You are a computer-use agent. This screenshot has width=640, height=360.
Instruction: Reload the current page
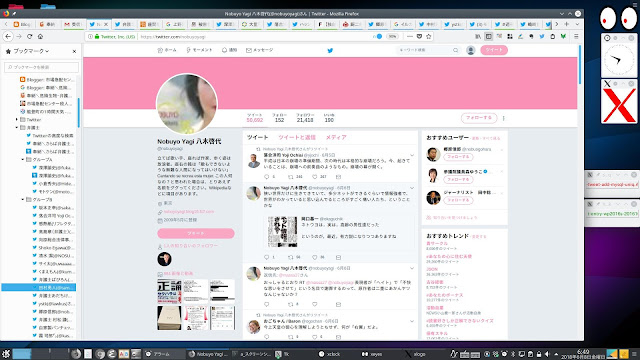[29, 36]
